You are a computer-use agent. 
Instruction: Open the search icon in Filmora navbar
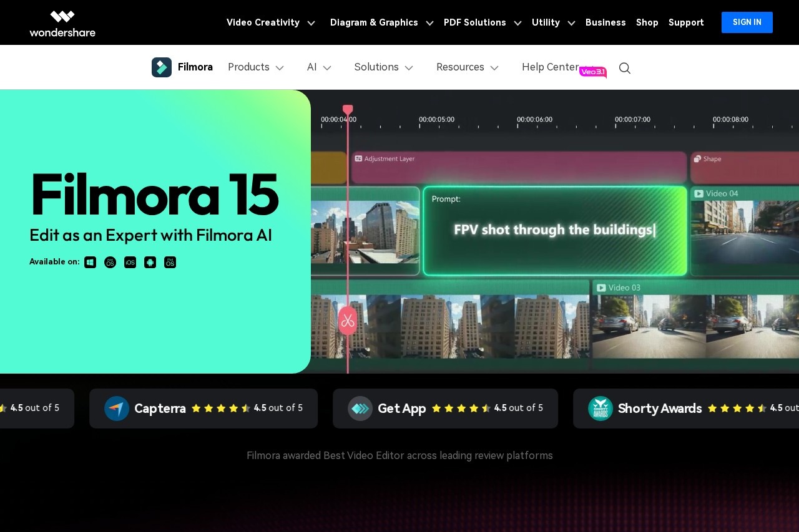(x=624, y=68)
